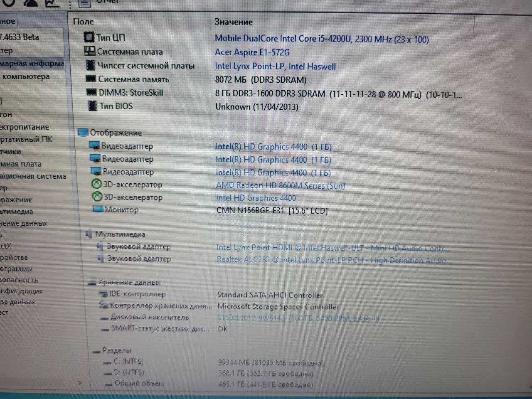The height and width of the screenshot is (399, 532).
Task: Open the Realtek ALC282 audio link
Action: pos(334,260)
